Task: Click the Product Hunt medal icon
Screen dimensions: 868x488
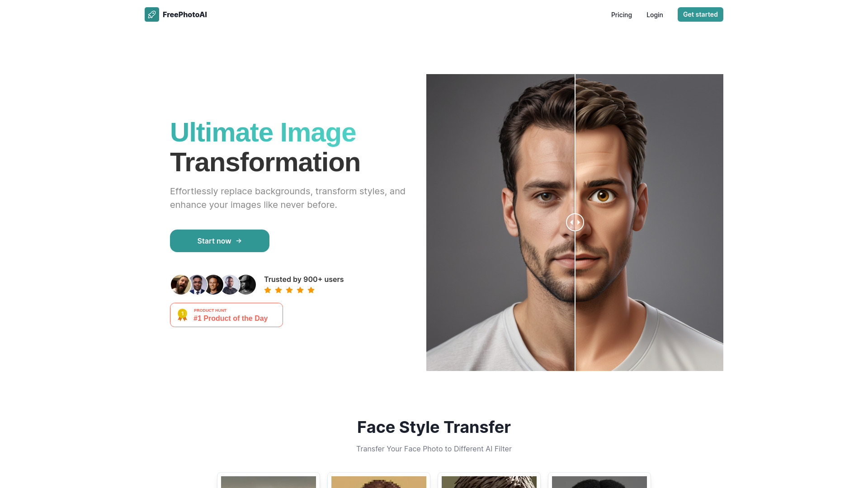Action: (182, 314)
